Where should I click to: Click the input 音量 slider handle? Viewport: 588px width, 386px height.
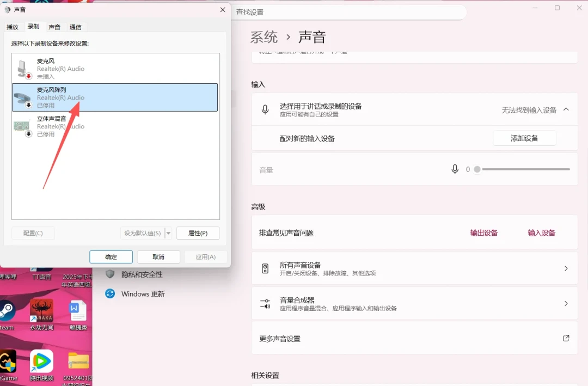[x=477, y=169]
